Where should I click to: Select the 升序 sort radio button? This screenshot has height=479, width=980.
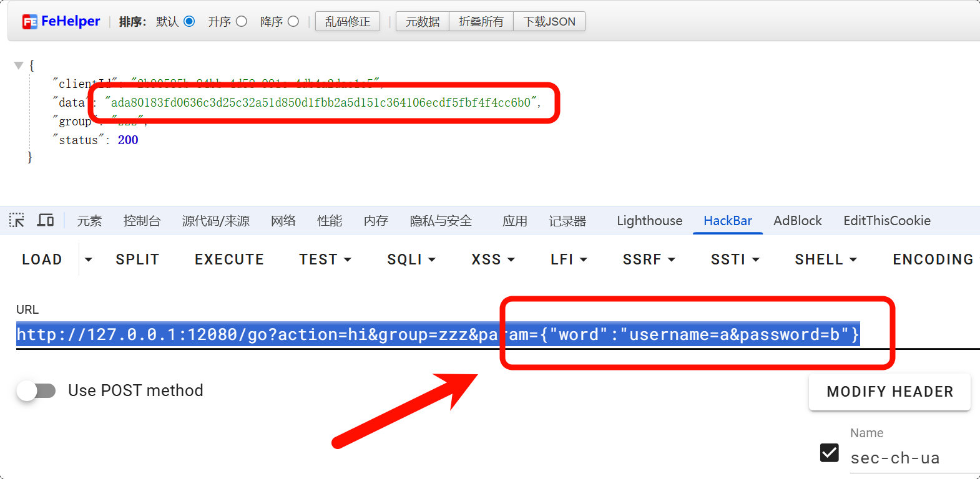(x=242, y=22)
